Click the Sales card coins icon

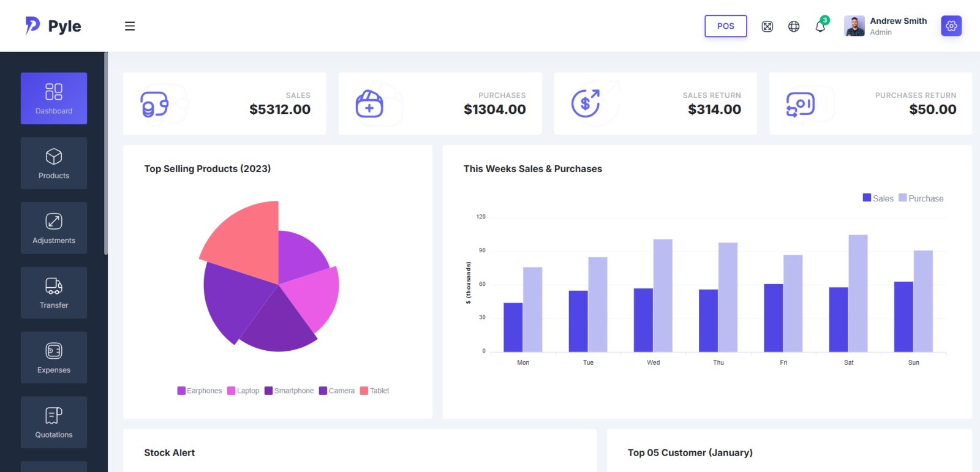pyautogui.click(x=154, y=104)
